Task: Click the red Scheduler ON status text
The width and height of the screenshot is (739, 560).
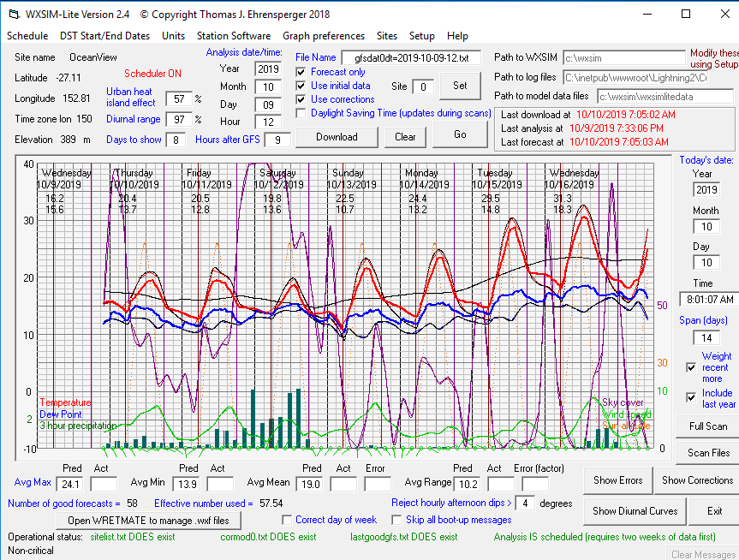Action: (x=152, y=74)
